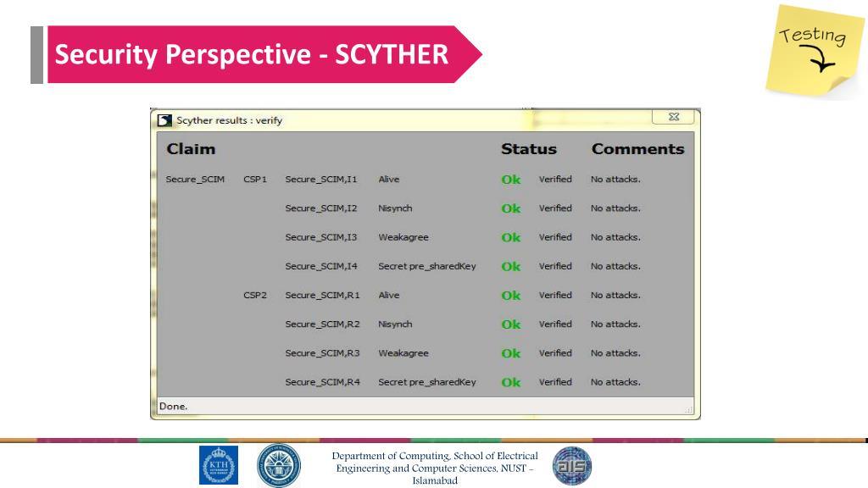Click the yellow Testing sticky note
868x488 pixels.
(815, 51)
